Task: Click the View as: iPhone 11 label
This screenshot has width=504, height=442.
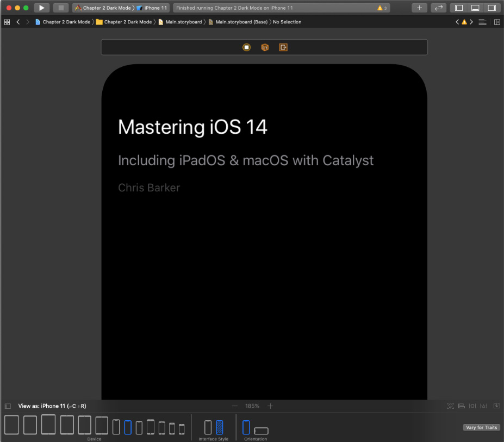Action: coord(52,406)
